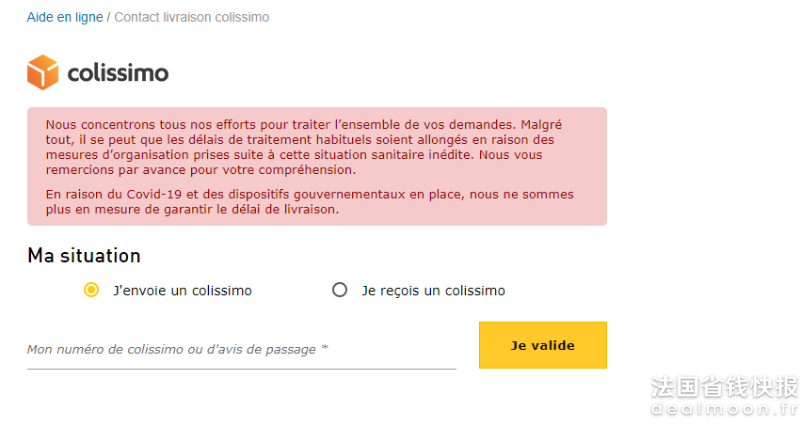Click the orange Colissimo box logo icon

point(43,72)
